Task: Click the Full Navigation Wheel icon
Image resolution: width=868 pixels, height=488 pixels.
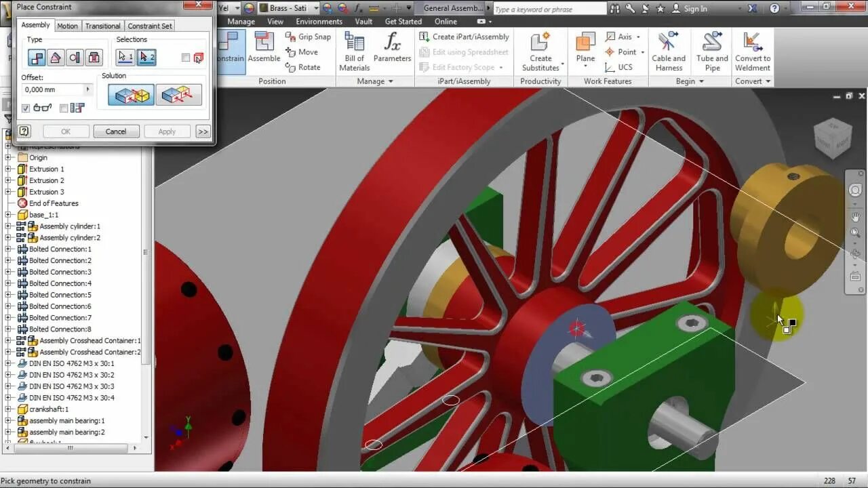Action: [x=855, y=190]
